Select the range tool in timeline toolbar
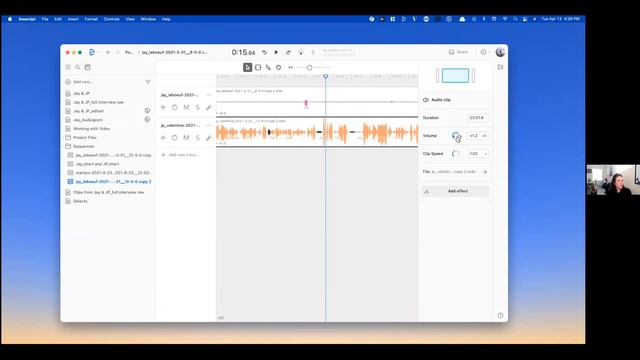640x360 pixels. pyautogui.click(x=258, y=67)
